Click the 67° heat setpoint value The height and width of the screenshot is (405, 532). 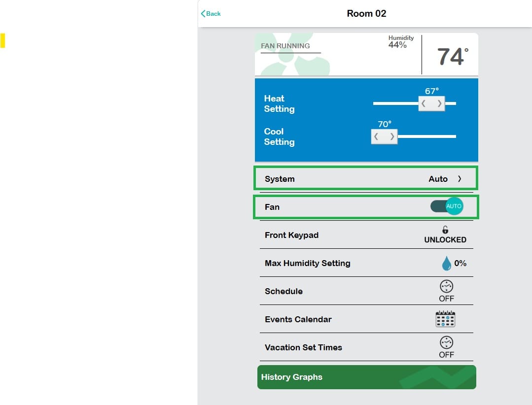tap(432, 91)
